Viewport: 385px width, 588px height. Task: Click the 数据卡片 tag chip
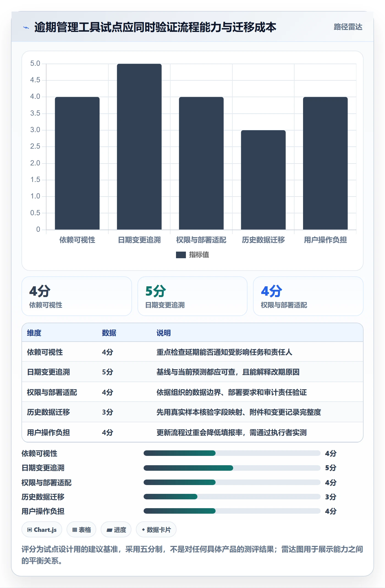tap(156, 530)
